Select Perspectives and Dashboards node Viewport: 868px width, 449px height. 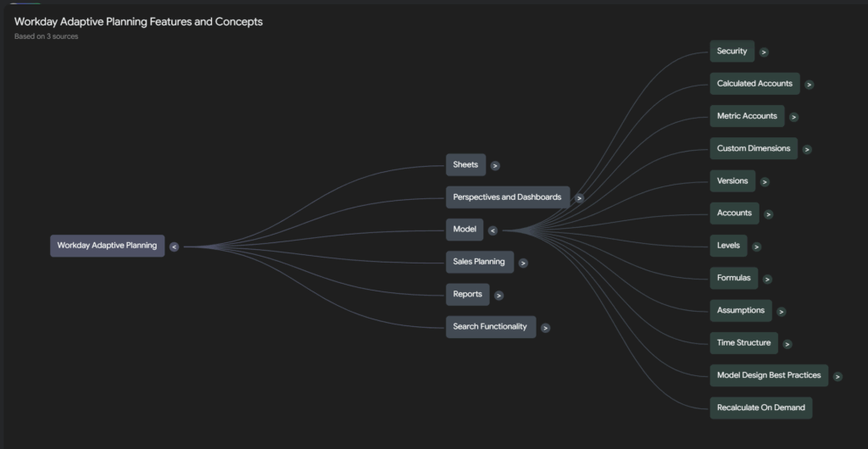click(x=508, y=197)
